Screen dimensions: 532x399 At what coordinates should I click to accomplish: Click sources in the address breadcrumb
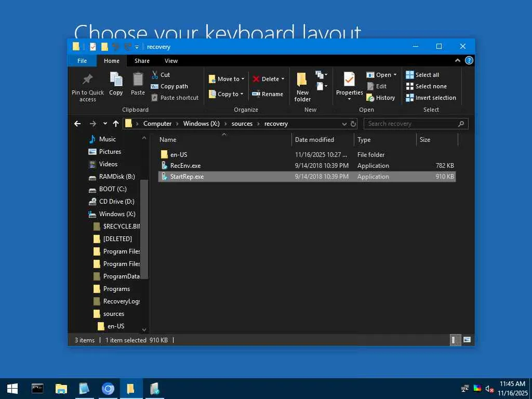242,124
